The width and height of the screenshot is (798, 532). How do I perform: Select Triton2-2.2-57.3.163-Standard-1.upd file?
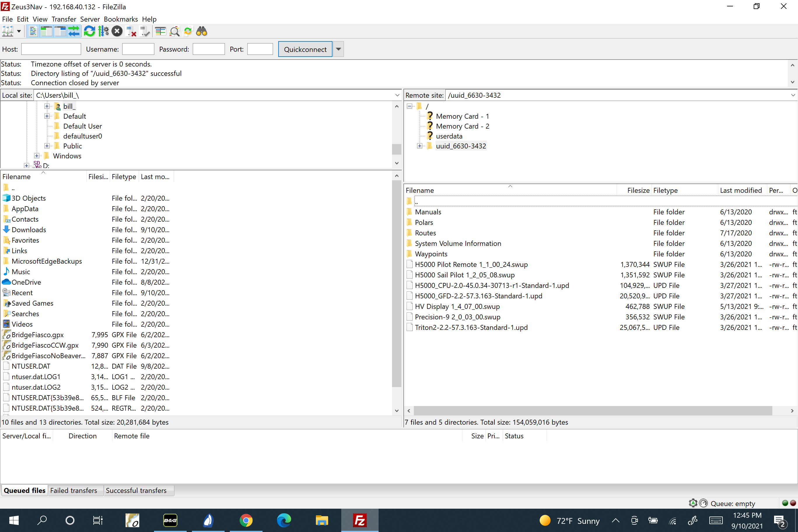click(471, 328)
